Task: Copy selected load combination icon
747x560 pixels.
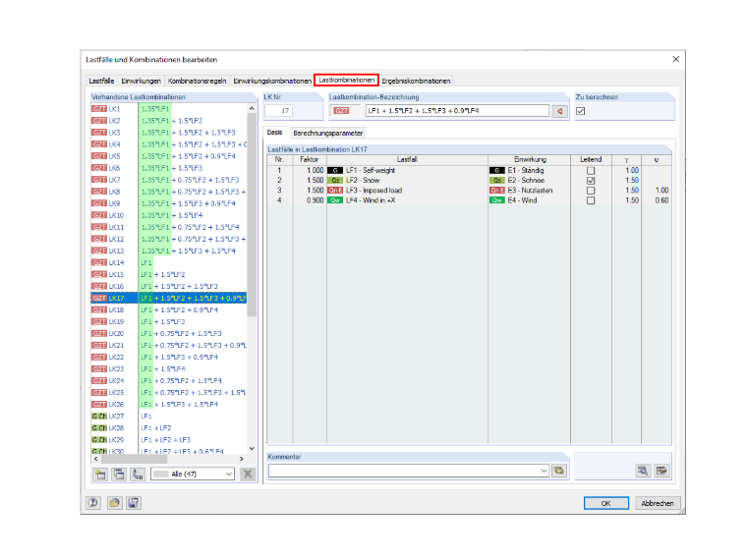Action: coord(119,474)
